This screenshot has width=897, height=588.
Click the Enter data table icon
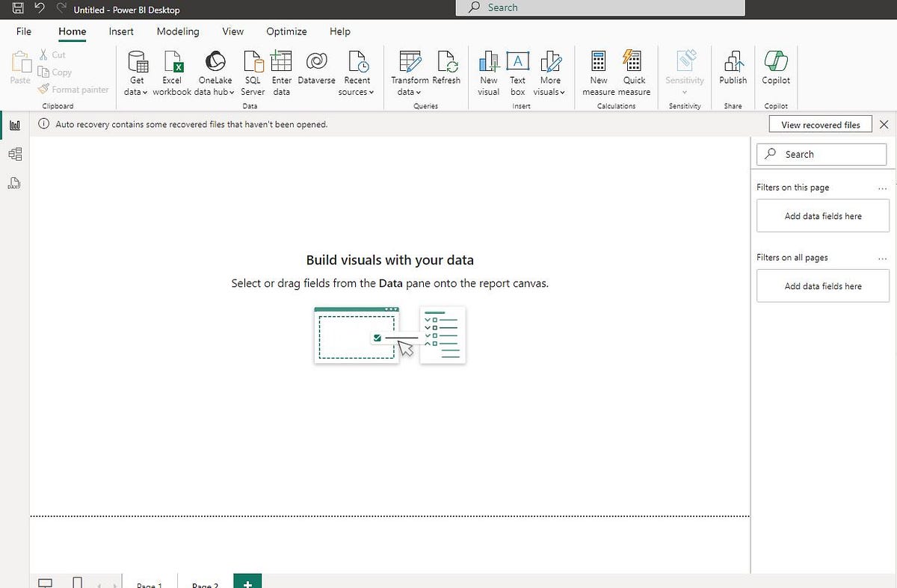282,74
